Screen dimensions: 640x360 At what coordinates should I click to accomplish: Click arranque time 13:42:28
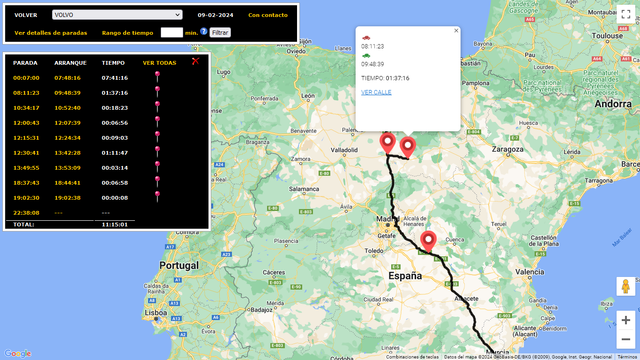(67, 153)
